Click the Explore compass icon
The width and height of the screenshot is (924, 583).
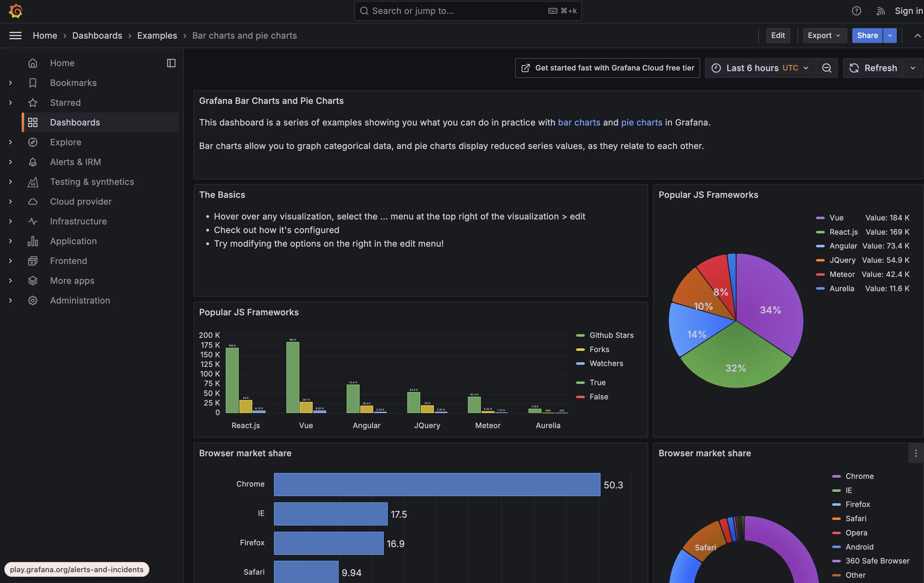click(x=32, y=142)
